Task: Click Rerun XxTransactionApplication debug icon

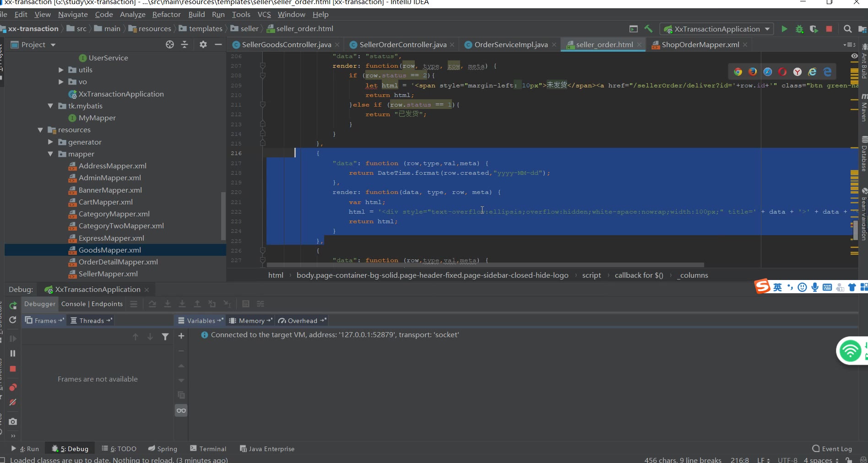Action: [13, 305]
